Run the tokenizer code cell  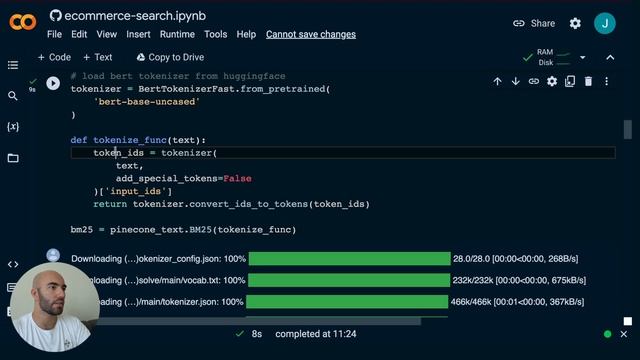pos(53,83)
